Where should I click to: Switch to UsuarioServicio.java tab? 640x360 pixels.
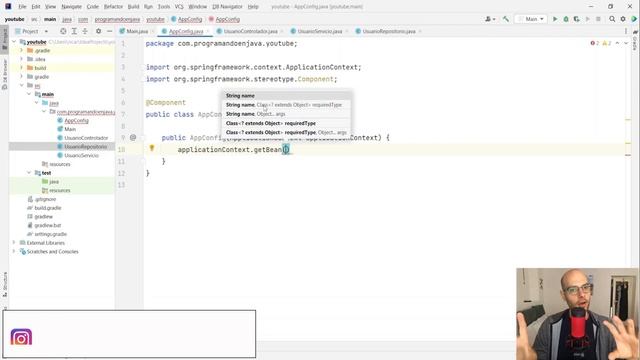pos(320,31)
